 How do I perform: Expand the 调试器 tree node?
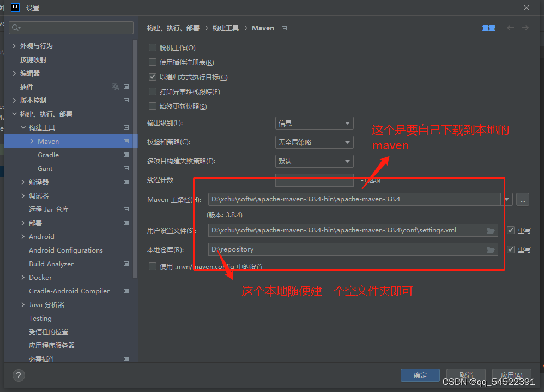point(23,195)
